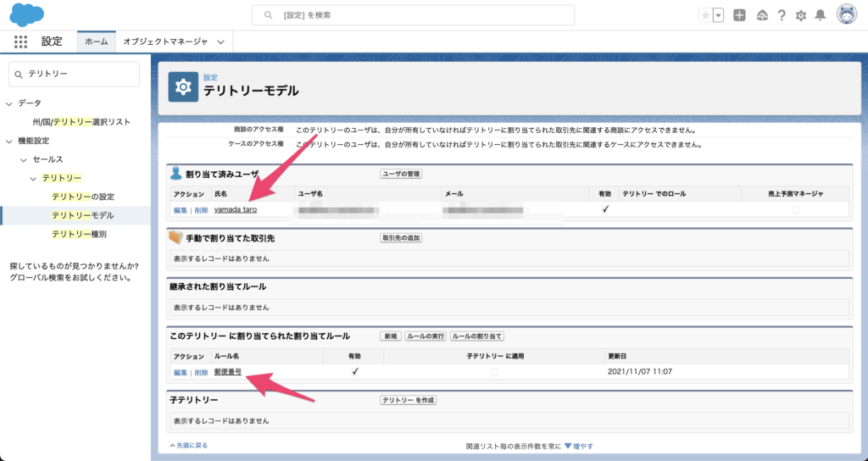This screenshot has height=461, width=868.
Task: Click the Setup global search field
Action: [x=414, y=15]
